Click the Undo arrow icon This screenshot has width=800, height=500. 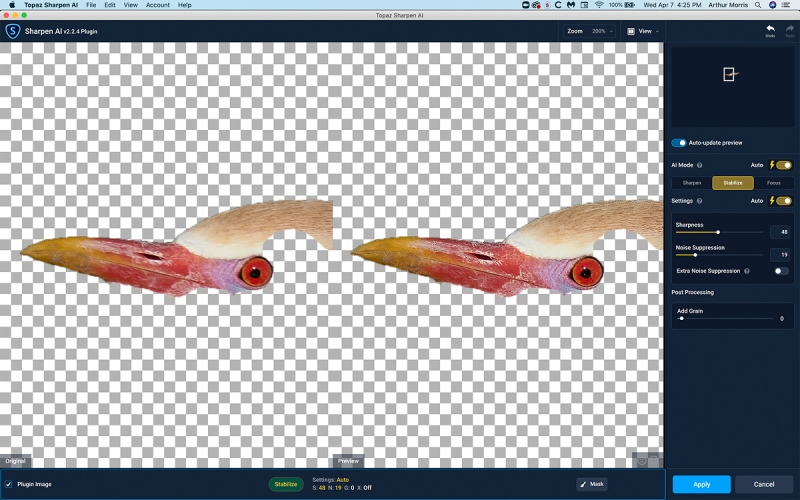pos(770,29)
